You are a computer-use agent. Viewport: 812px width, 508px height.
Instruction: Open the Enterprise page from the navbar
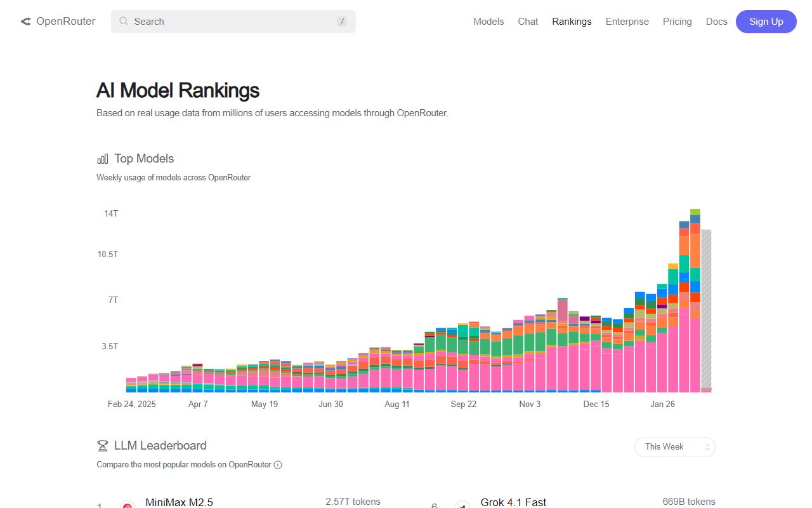click(627, 21)
